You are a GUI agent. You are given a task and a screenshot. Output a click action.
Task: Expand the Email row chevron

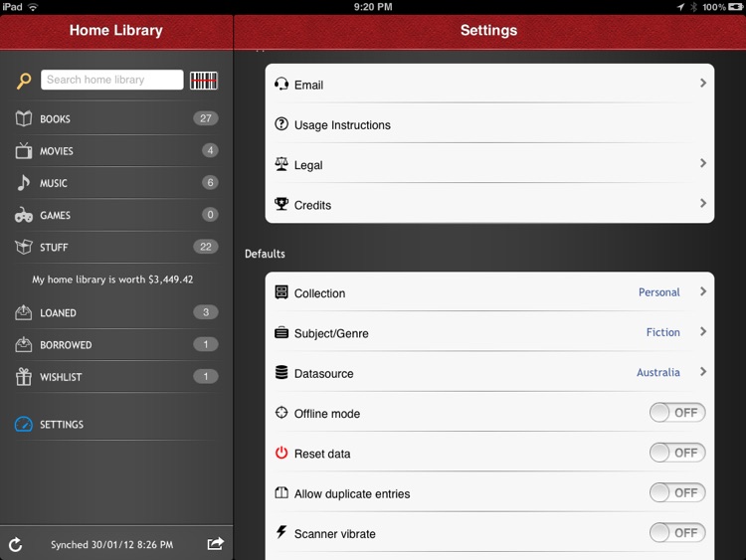point(702,83)
